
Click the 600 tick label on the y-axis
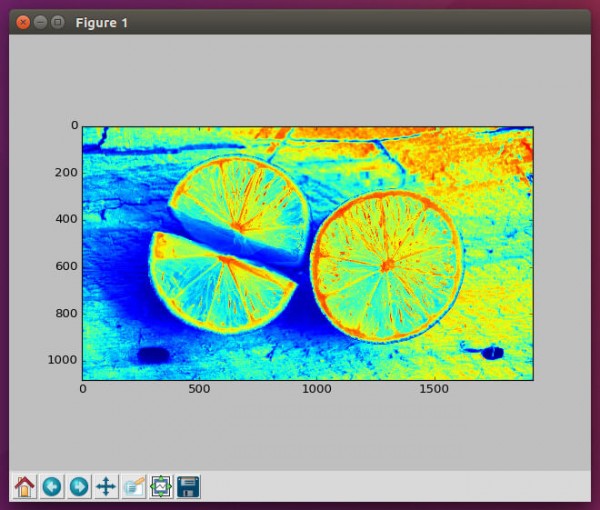click(x=67, y=266)
